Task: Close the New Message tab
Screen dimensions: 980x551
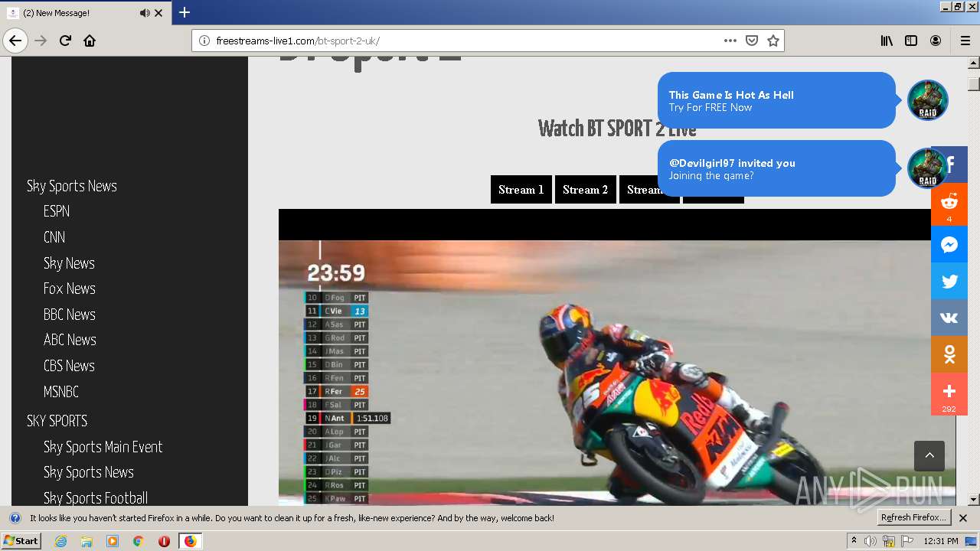Action: click(158, 13)
